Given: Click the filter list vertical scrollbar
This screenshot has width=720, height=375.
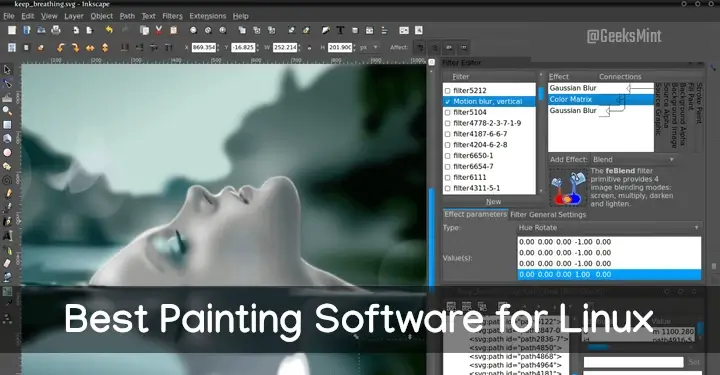Looking at the screenshot, I should click(x=540, y=132).
